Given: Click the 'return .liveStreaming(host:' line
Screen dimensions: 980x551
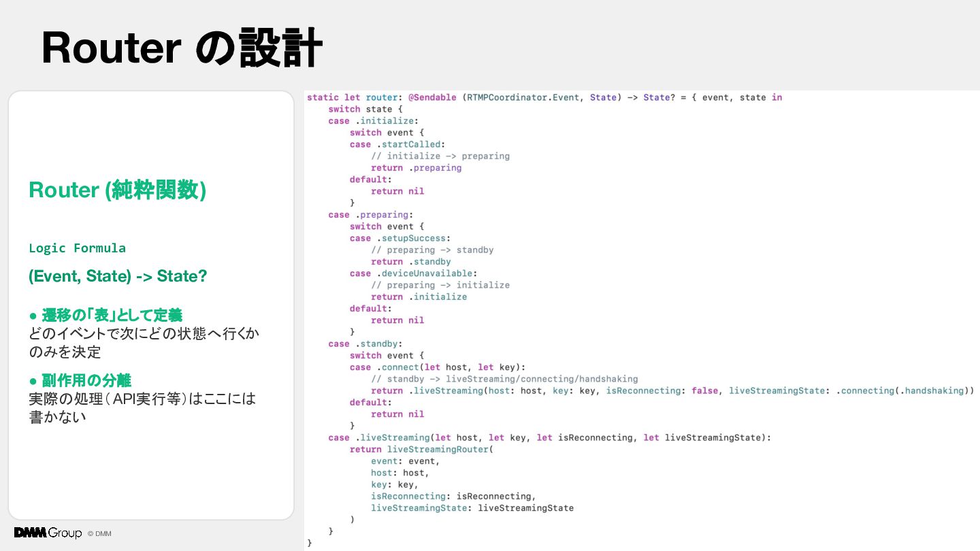Looking at the screenshot, I should pos(672,390).
